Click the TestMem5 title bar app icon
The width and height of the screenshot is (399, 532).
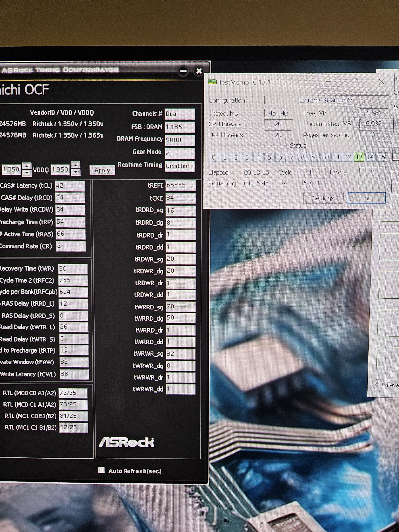pos(212,82)
